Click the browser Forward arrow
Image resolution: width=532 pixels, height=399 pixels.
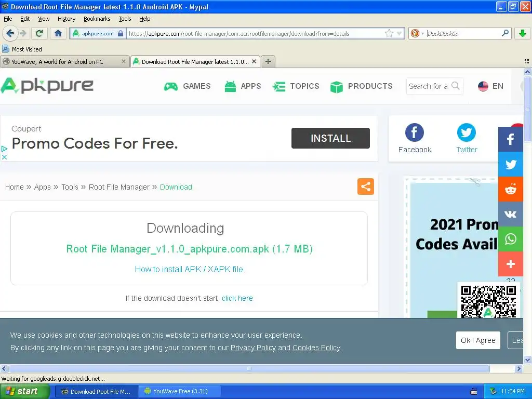[x=23, y=33]
